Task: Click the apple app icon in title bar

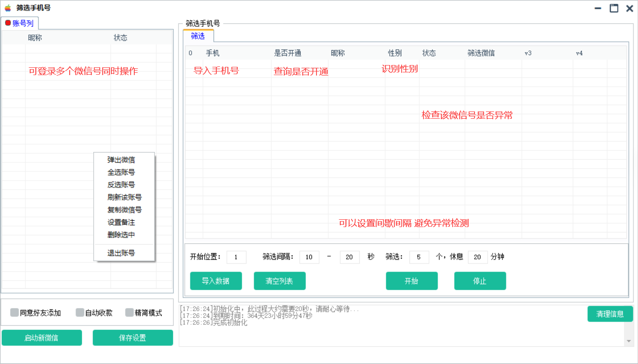Action: pyautogui.click(x=7, y=8)
